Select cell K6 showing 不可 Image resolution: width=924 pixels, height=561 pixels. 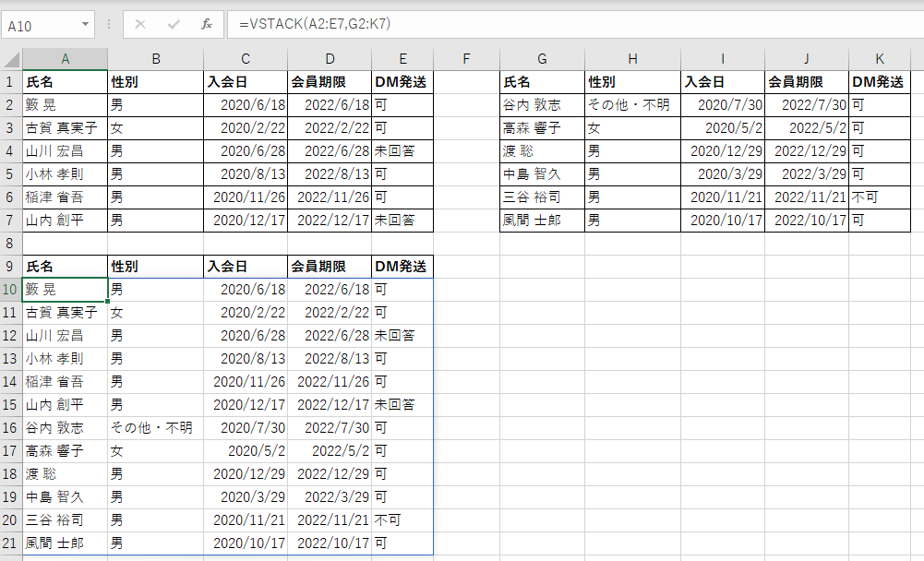tap(877, 197)
